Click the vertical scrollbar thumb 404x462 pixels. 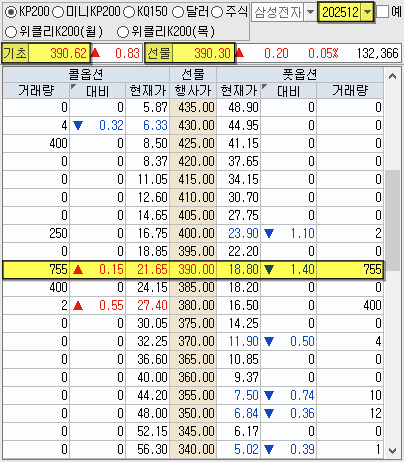392,220
